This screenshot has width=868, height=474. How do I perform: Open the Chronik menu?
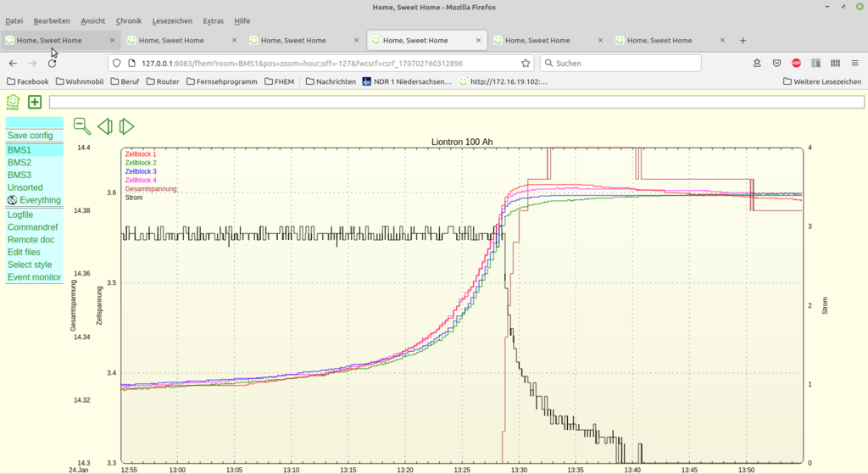[129, 21]
